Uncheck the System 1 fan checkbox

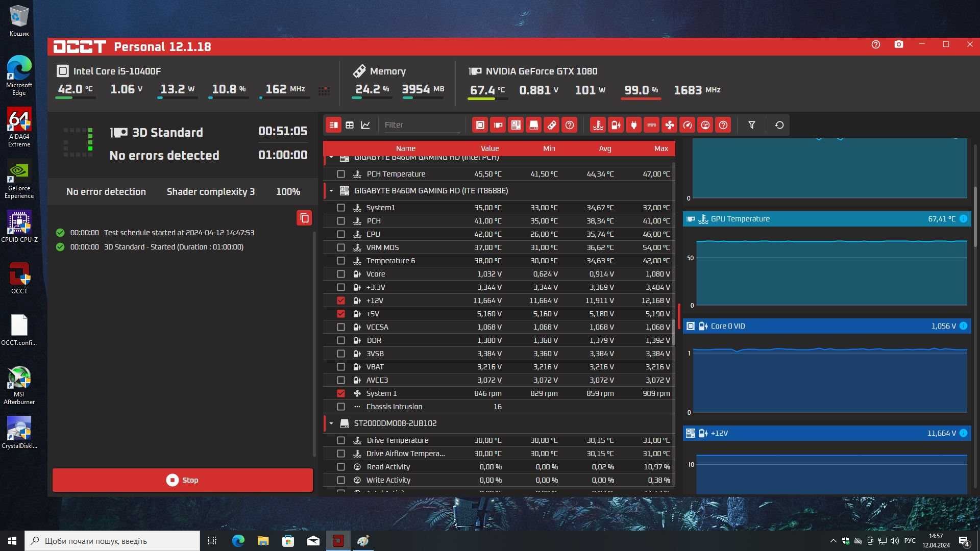point(341,393)
